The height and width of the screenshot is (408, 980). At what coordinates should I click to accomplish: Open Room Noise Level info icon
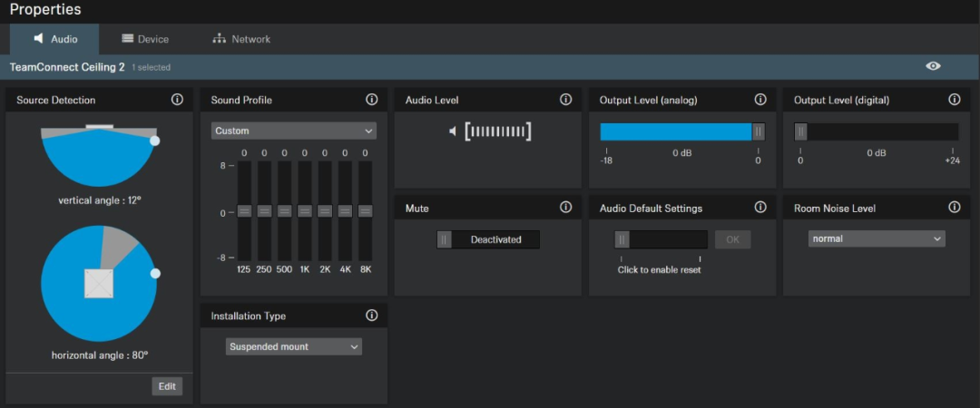955,208
